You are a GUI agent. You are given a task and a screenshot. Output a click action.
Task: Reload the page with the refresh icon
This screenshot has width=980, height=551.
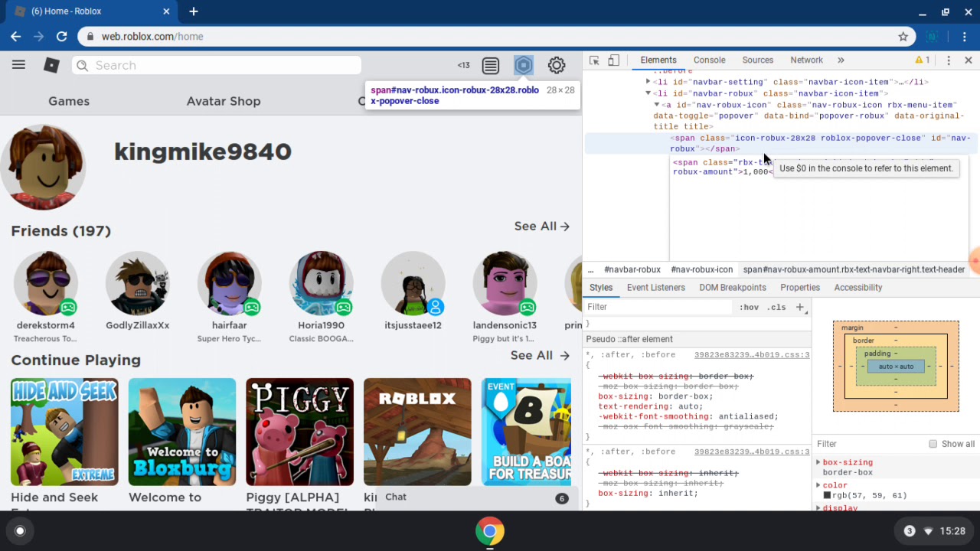coord(62,36)
